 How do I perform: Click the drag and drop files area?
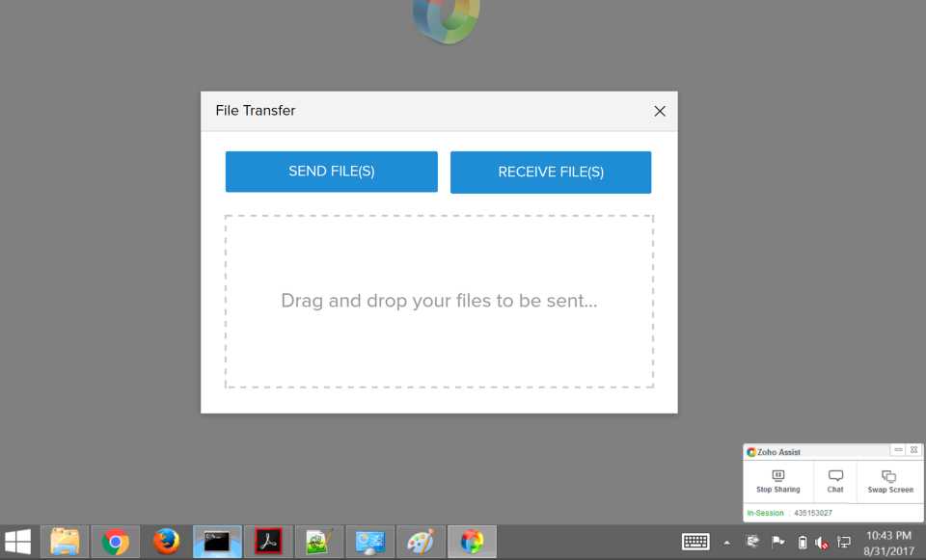(439, 300)
